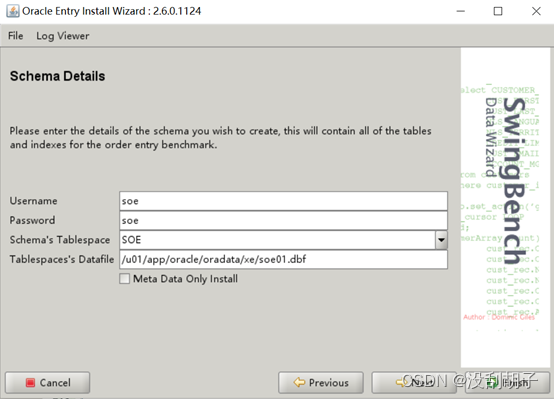Click the Schema Details heading

(58, 76)
